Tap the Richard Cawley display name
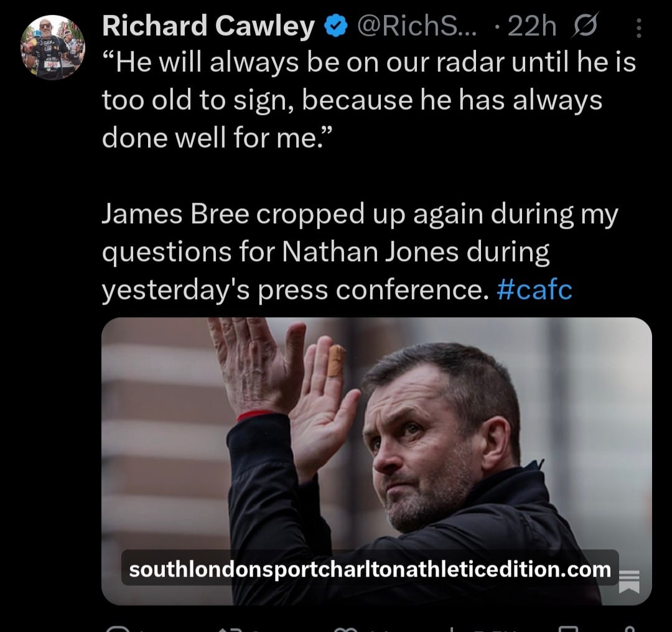Screen dimensions: 672x632 click(208, 26)
